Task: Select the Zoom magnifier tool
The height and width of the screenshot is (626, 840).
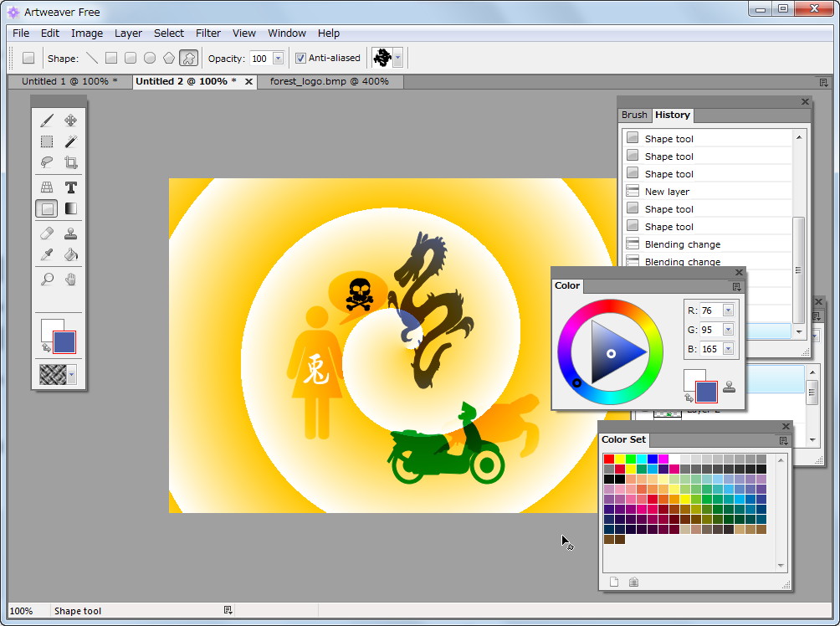Action: 47,280
